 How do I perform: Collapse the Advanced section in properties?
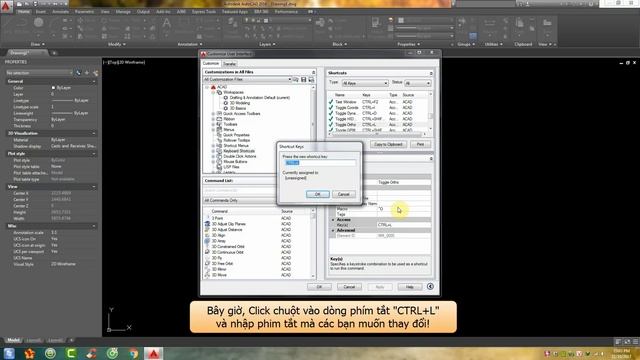(333, 230)
